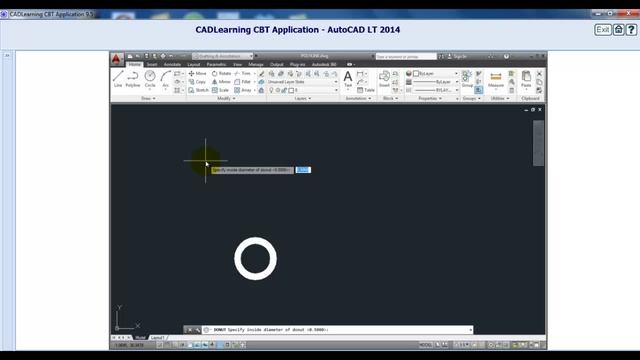The width and height of the screenshot is (640, 360).
Task: Click the Paste tool
Action: click(x=526, y=79)
